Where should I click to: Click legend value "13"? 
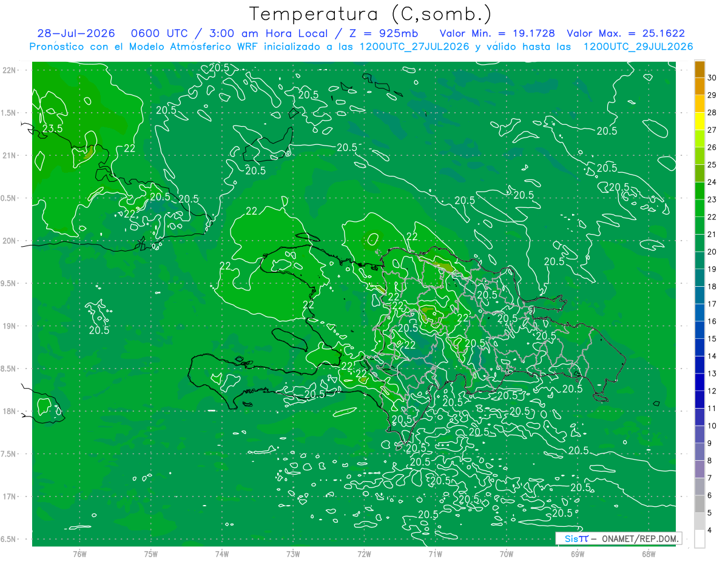click(x=712, y=373)
